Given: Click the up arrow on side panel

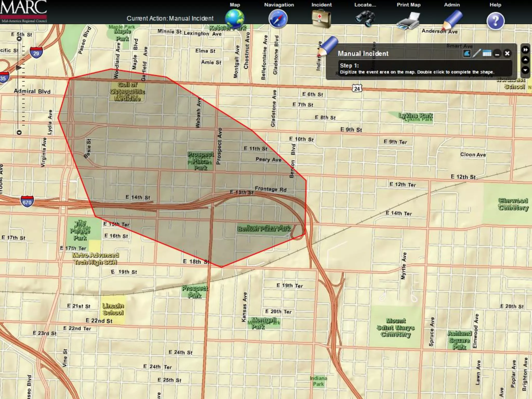Looking at the screenshot, I should (x=525, y=60).
